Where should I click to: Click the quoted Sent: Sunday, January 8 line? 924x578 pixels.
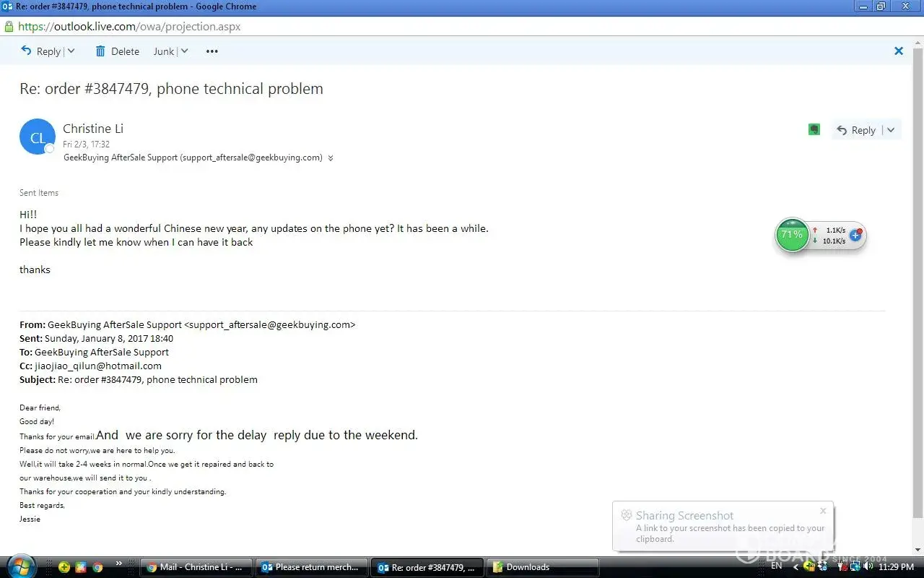pos(96,338)
